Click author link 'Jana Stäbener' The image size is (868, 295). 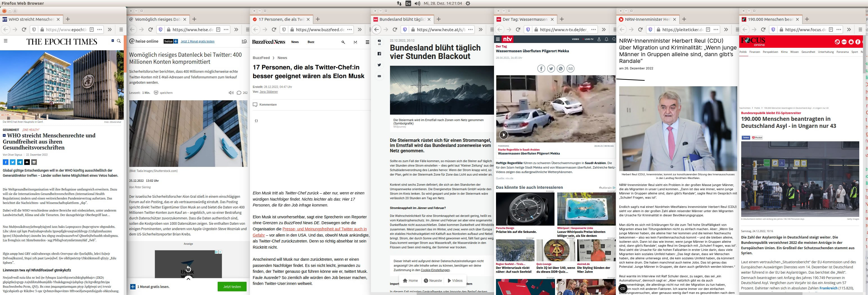click(x=269, y=92)
